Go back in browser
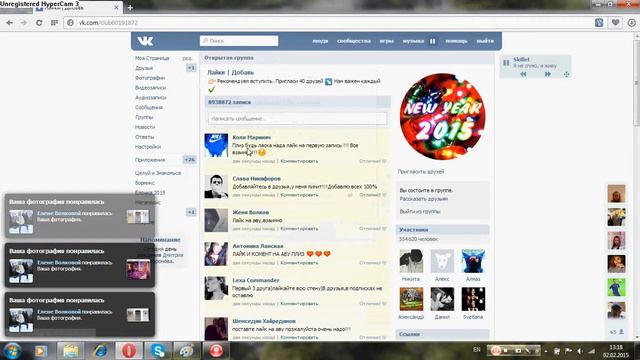This screenshot has width=640, height=360. [9, 23]
